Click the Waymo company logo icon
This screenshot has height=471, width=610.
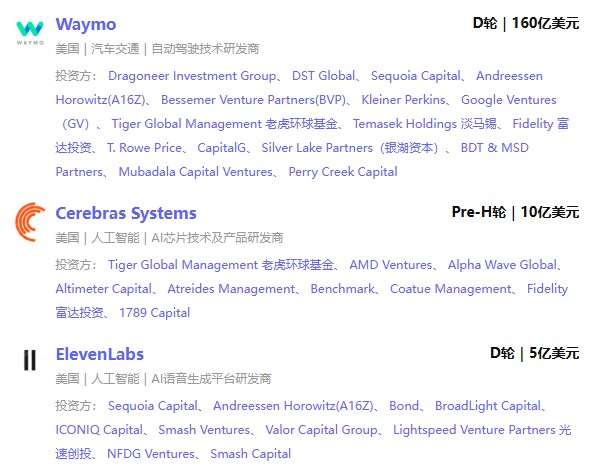[29, 32]
